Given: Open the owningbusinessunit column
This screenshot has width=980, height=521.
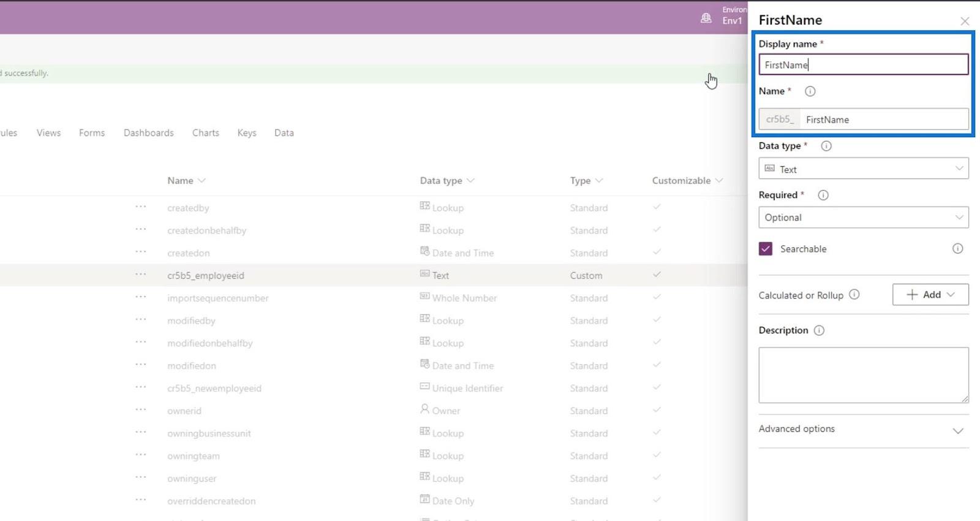Looking at the screenshot, I should click(x=209, y=434).
